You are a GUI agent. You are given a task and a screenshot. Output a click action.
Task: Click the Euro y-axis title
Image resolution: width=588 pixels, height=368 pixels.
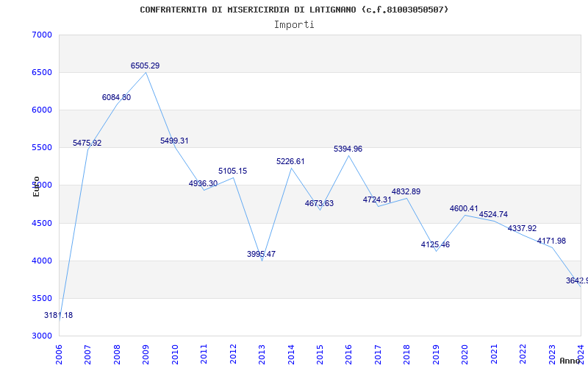click(36, 186)
